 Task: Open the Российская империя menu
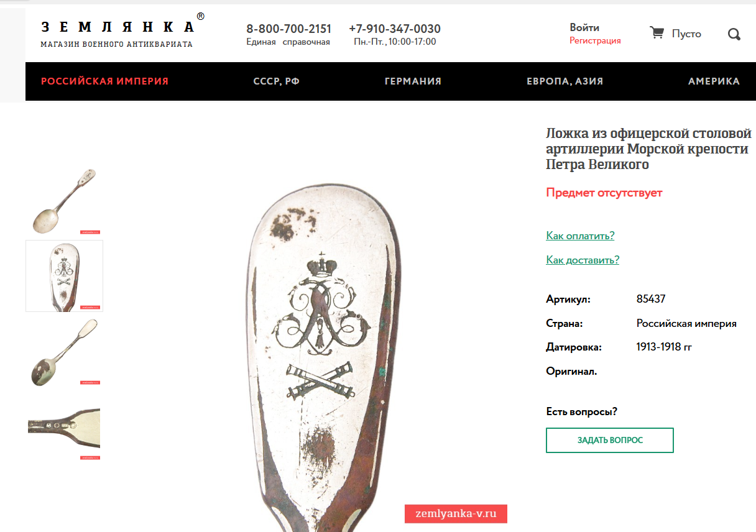104,81
